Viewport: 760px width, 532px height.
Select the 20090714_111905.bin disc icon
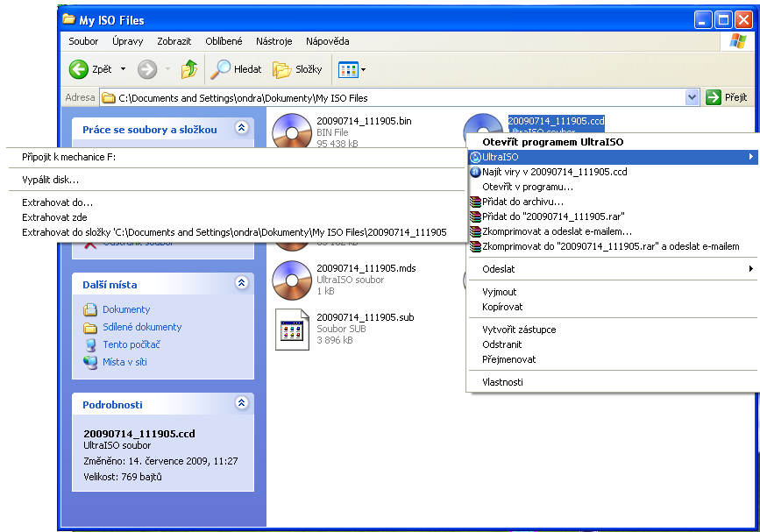(x=292, y=131)
